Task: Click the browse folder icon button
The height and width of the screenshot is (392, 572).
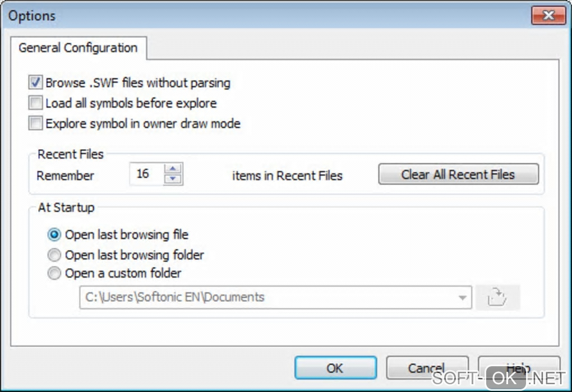Action: pyautogui.click(x=497, y=298)
